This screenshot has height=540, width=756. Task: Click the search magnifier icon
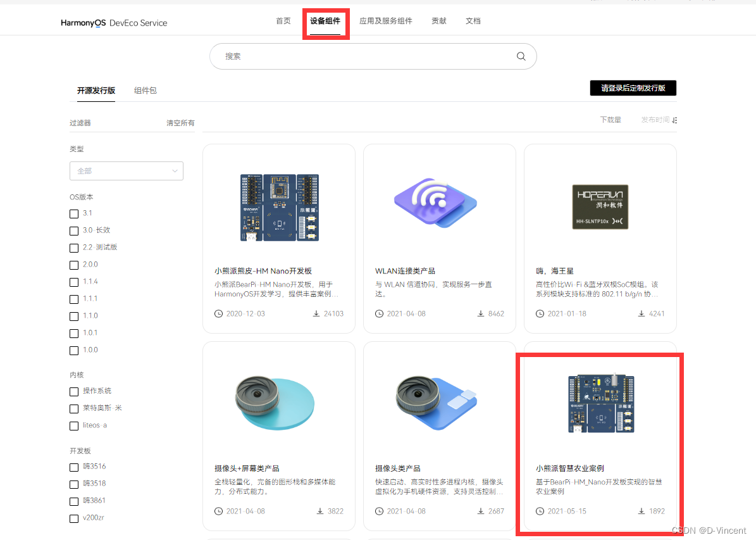521,56
